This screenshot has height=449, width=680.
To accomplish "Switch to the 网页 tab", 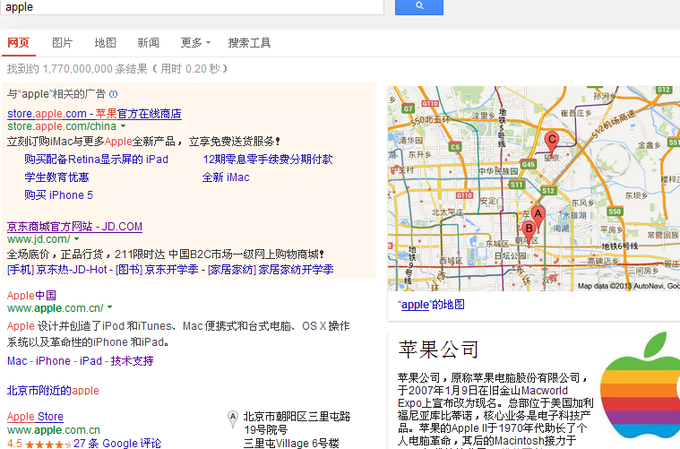I will (x=18, y=43).
